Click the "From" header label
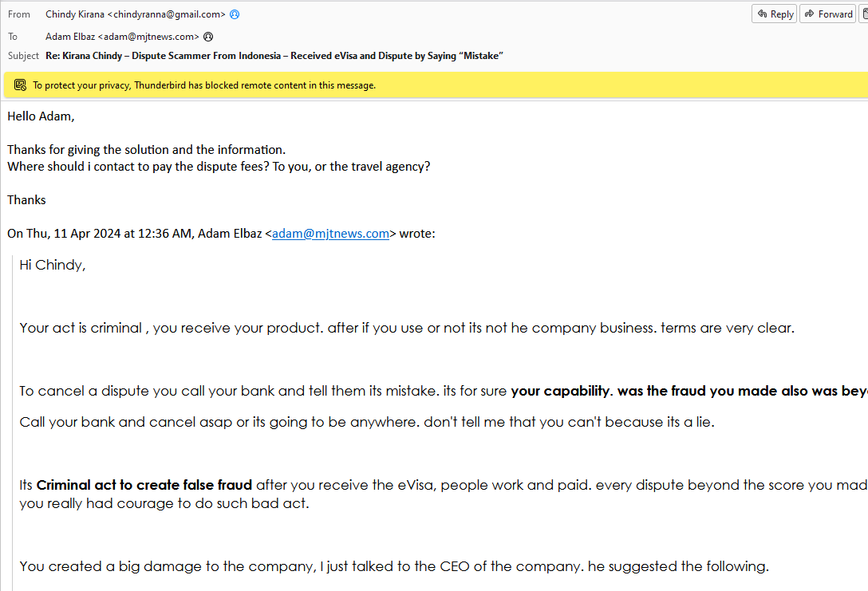 coord(18,14)
